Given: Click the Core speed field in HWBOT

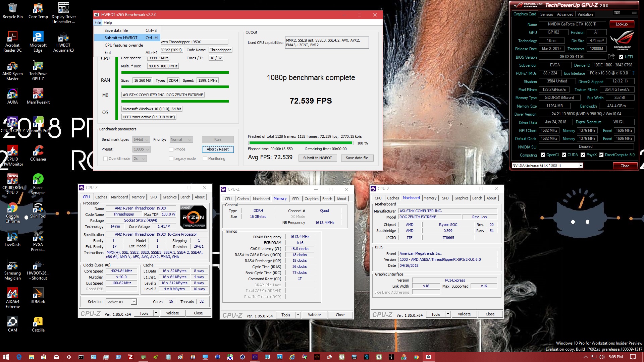Looking at the screenshot, I should pyautogui.click(x=158, y=58).
